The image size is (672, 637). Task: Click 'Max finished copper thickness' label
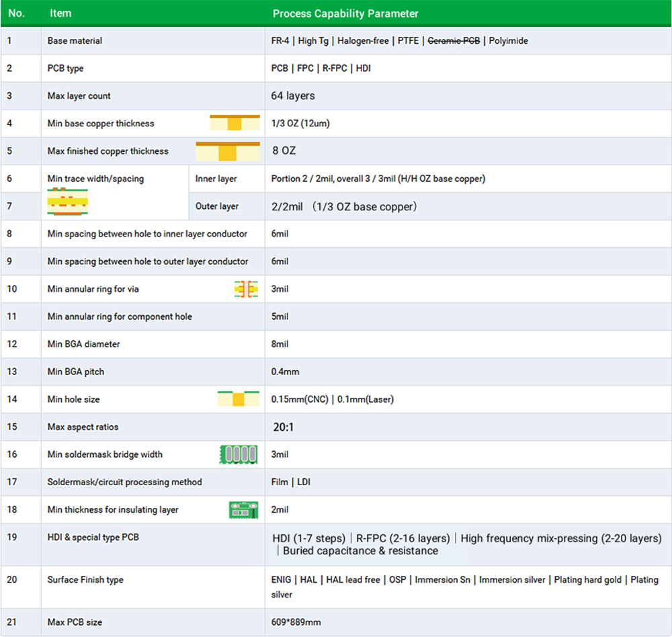(x=108, y=151)
